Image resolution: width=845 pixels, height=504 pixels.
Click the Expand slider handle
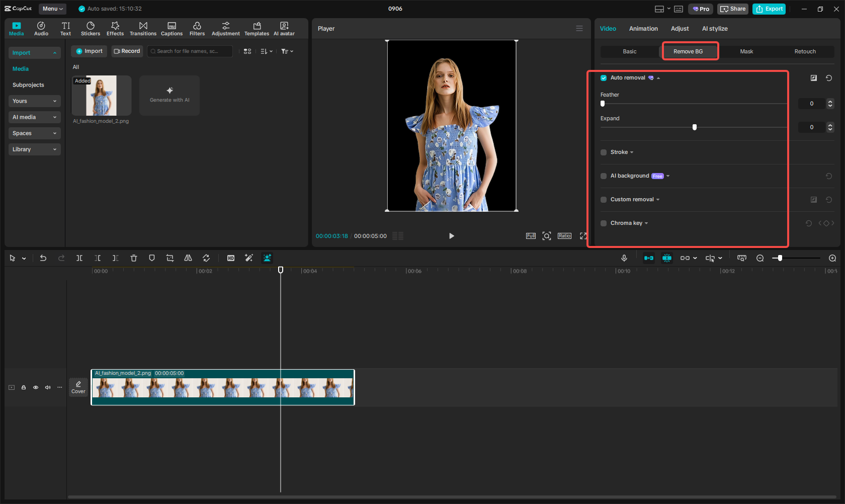695,127
